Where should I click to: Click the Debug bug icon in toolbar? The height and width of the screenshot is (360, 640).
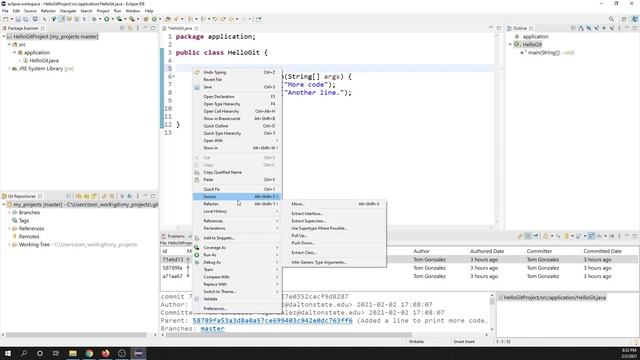point(94,19)
